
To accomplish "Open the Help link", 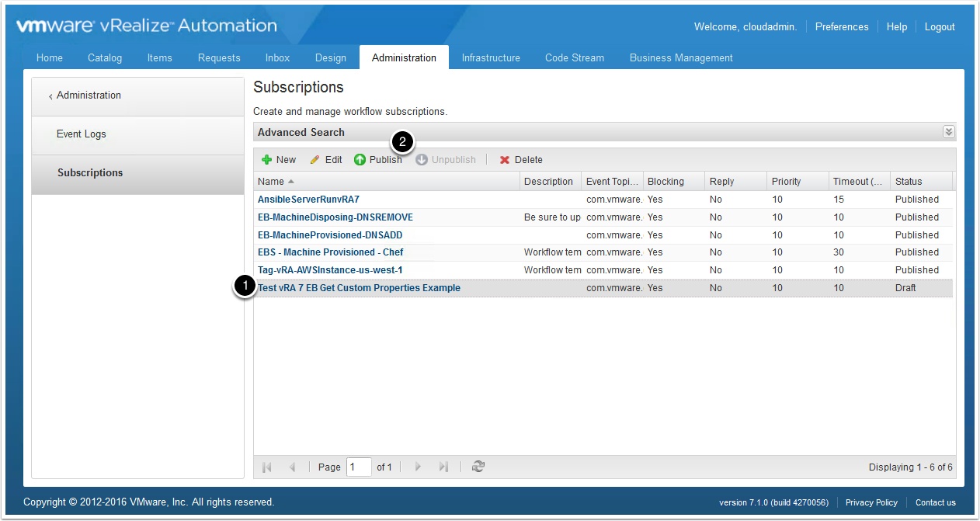I will click(x=897, y=26).
